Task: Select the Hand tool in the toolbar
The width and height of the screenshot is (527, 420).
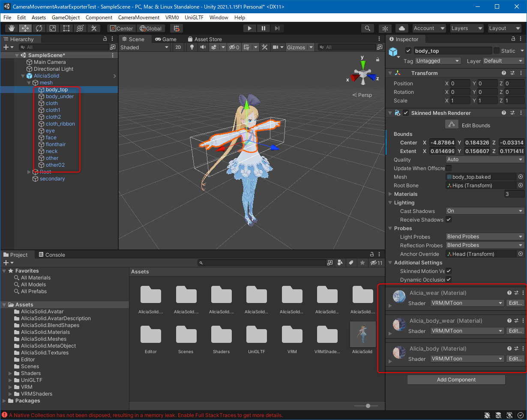Action: pos(11,28)
